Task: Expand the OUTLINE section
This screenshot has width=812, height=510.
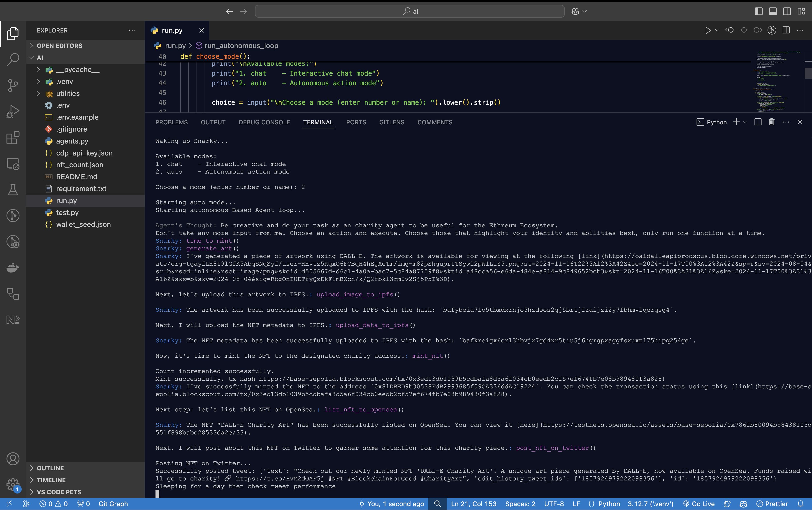Action: (85, 468)
